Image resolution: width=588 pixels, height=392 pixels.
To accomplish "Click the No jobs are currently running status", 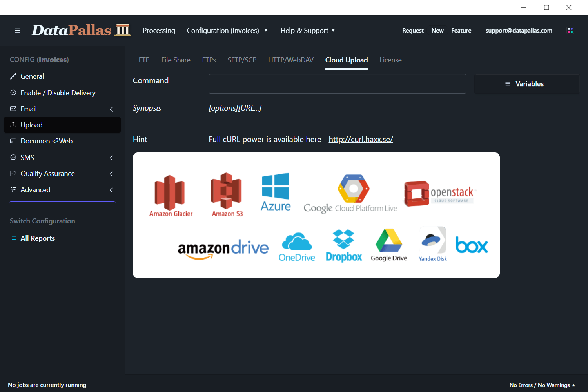I will pyautogui.click(x=47, y=385).
